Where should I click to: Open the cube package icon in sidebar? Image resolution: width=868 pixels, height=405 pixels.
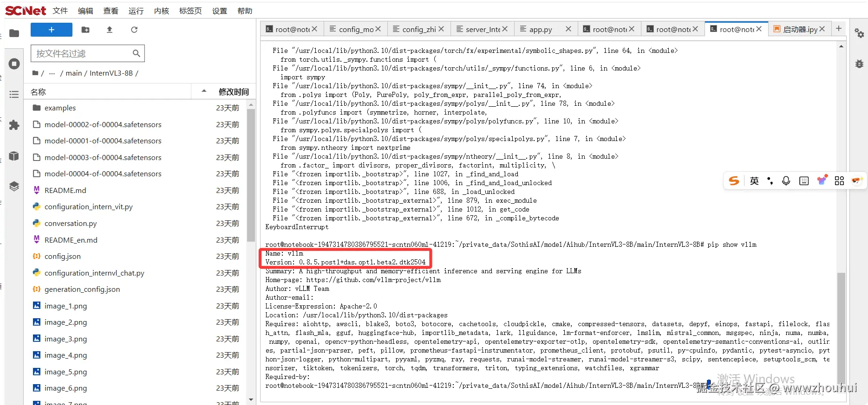click(14, 156)
